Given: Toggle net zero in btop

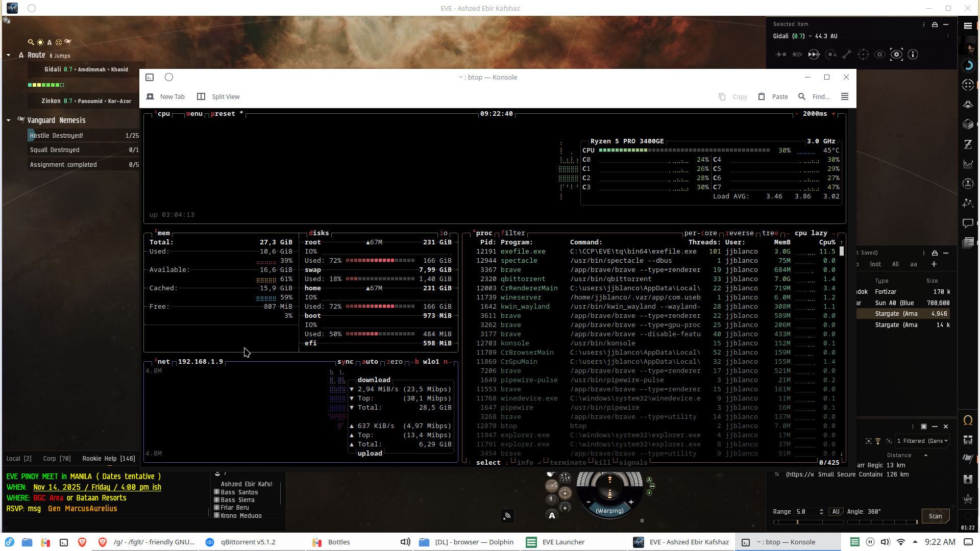Looking at the screenshot, I should click(395, 362).
